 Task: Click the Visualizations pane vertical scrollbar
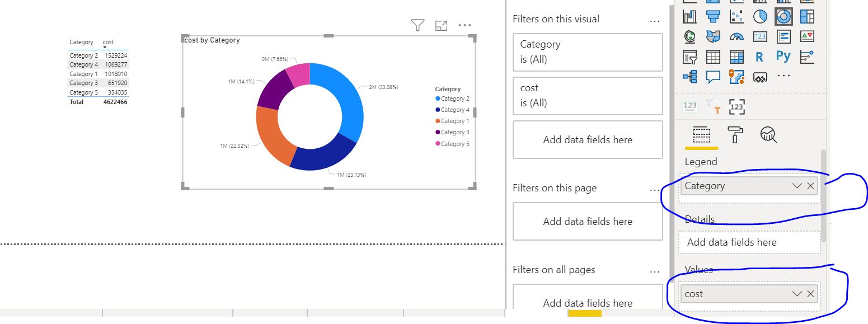click(823, 195)
